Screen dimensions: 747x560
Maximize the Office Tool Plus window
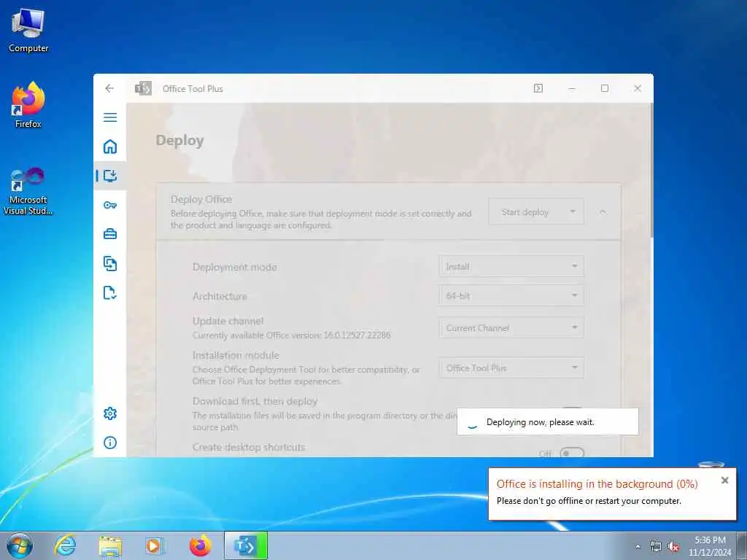[605, 88]
